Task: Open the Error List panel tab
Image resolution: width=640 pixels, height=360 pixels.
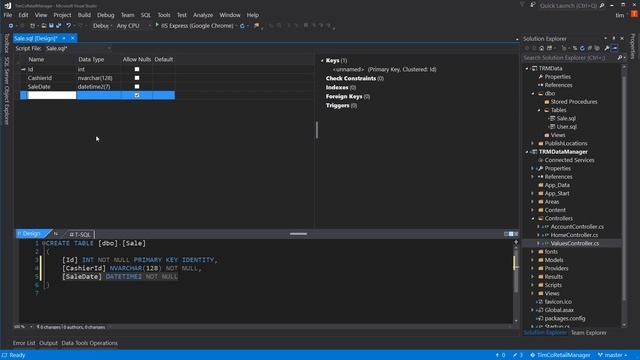Action: pyautogui.click(x=24, y=343)
